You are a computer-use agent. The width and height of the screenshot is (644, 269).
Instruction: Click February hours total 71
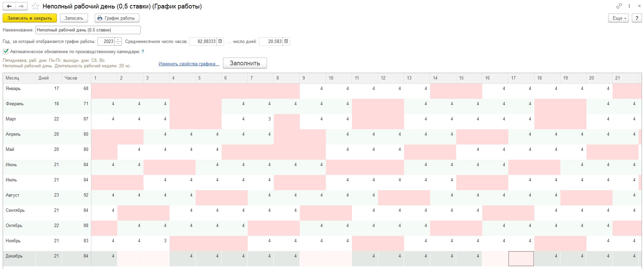(x=76, y=106)
